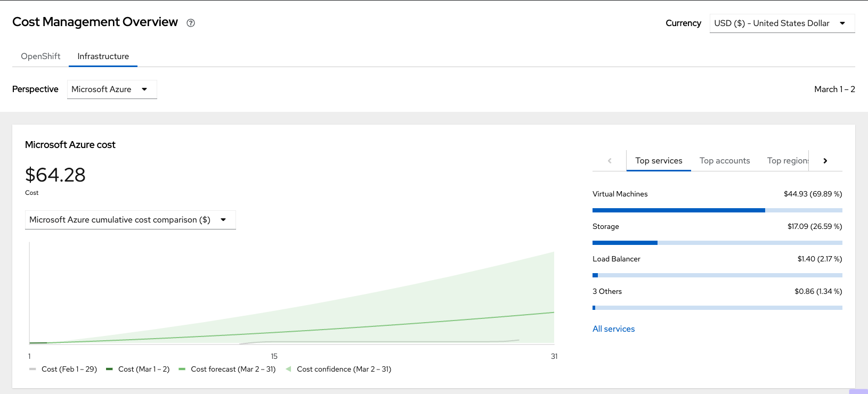Image resolution: width=868 pixels, height=394 pixels.
Task: Click the $44.93 (69.89 %) value
Action: pos(813,194)
